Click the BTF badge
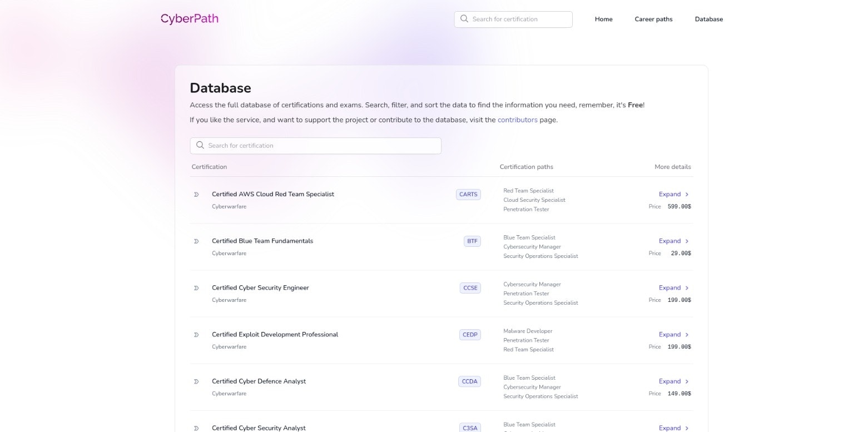Screen dimensions: 868x432 click(472, 241)
